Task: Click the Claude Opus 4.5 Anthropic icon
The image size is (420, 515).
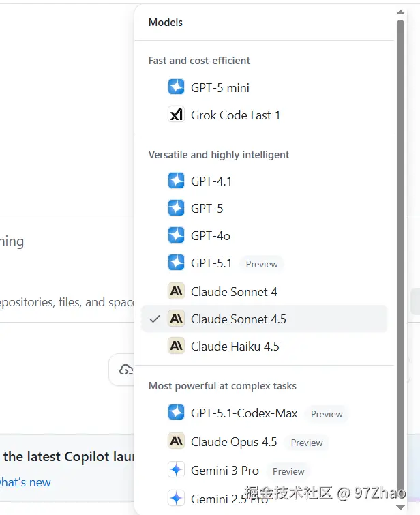Action: coord(176,441)
